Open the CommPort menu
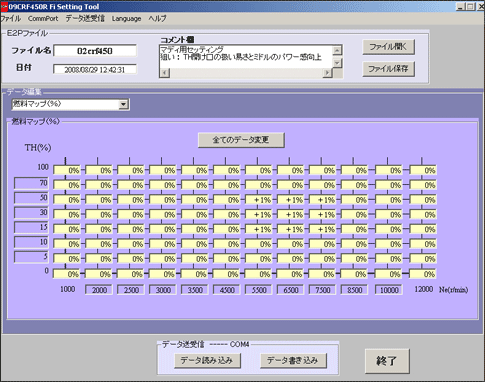 pos(43,19)
